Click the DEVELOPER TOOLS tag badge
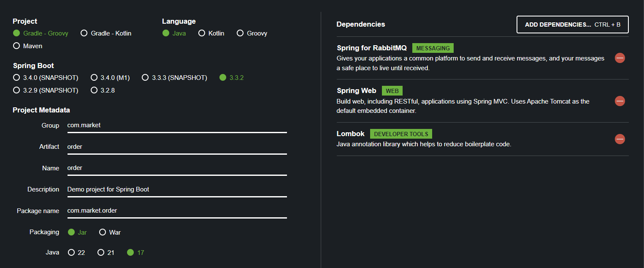Screen dimensions: 644x268 [x=401, y=134]
